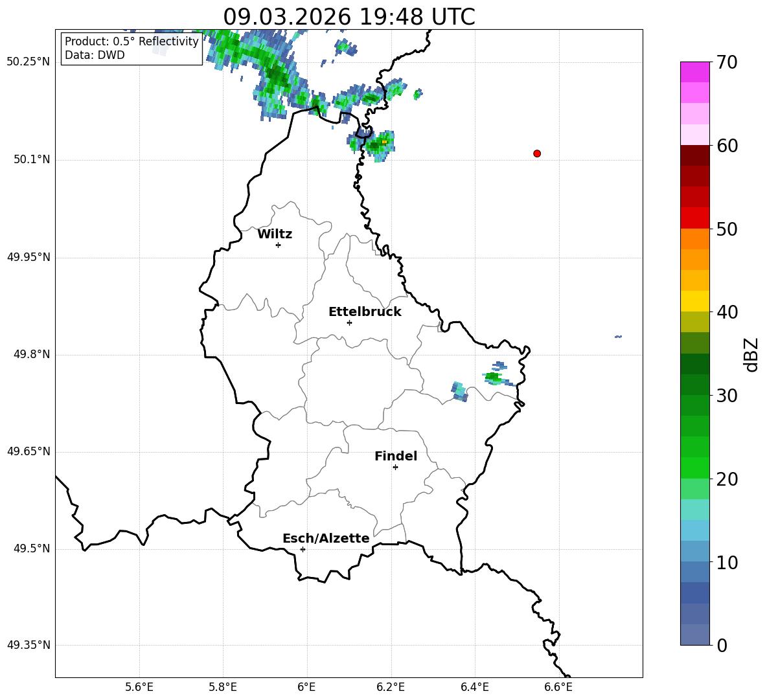Click the 49.5°N latitude label
767x700 pixels.
32,548
